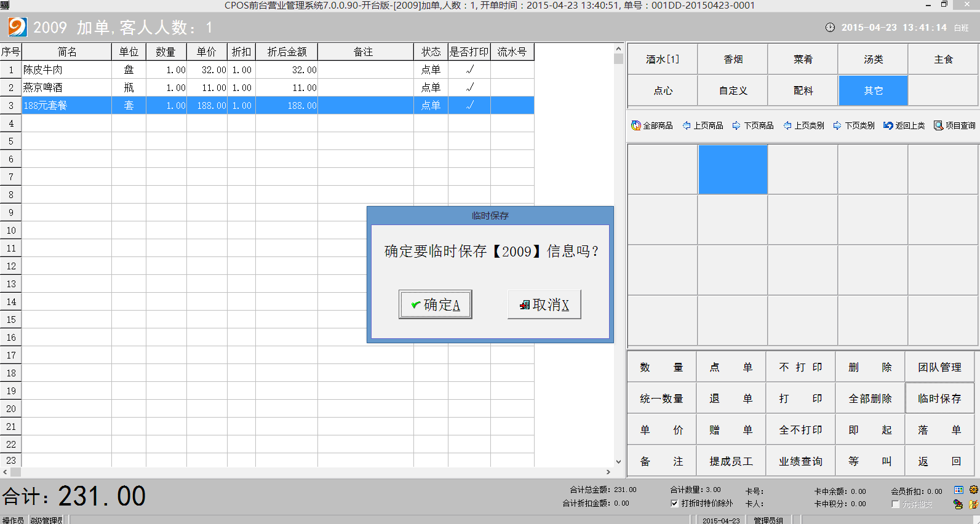The width and height of the screenshot is (980, 524).
Task: Return to parent category (返回上类)
Action: click(x=888, y=125)
